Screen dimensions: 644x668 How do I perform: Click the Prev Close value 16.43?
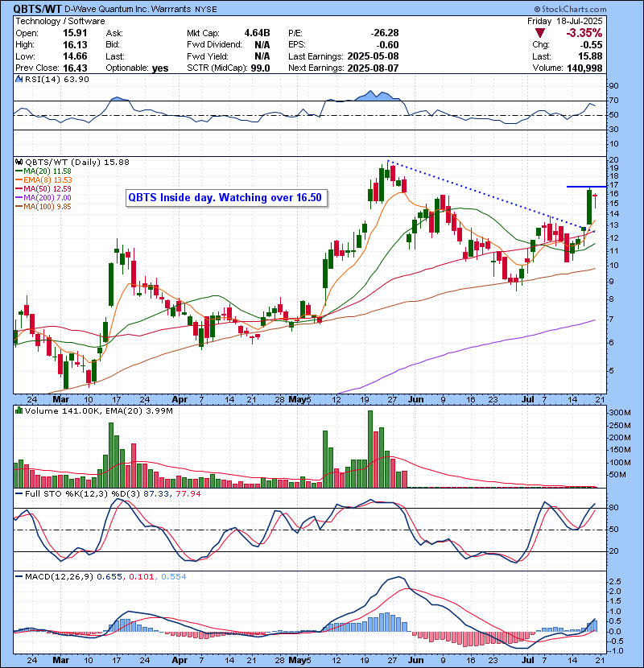(75, 68)
